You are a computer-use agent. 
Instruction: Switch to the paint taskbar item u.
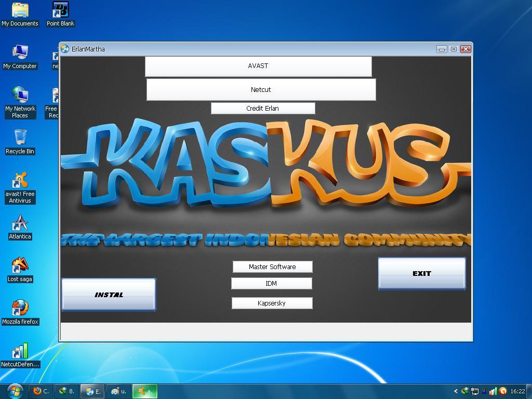coord(118,391)
